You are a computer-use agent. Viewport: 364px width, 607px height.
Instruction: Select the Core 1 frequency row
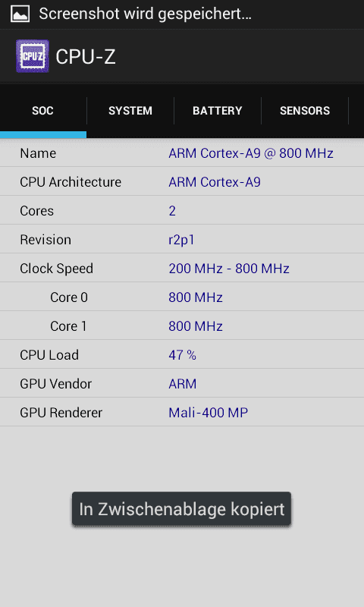pyautogui.click(x=182, y=326)
